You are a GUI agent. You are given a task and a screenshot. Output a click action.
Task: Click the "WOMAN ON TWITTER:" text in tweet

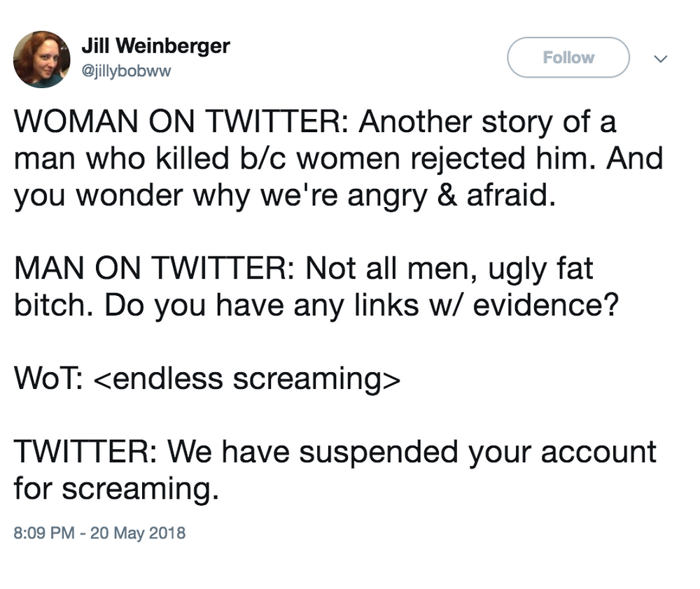pyautogui.click(x=181, y=122)
